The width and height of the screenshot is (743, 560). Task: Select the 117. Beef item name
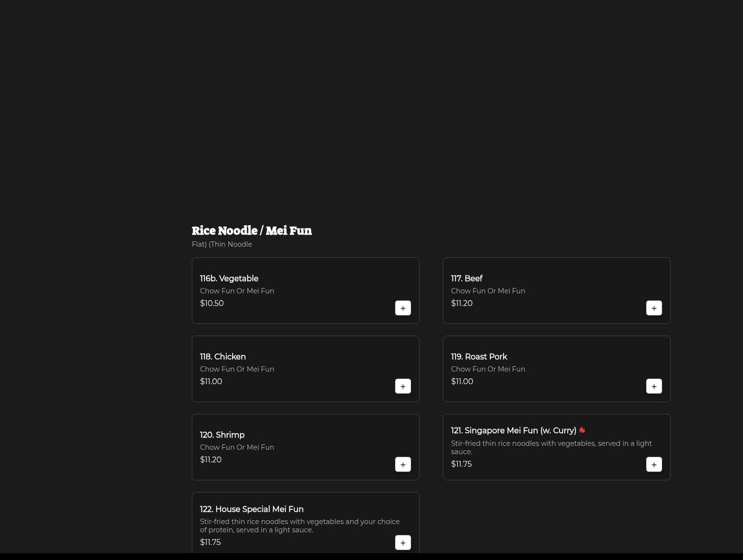click(466, 278)
